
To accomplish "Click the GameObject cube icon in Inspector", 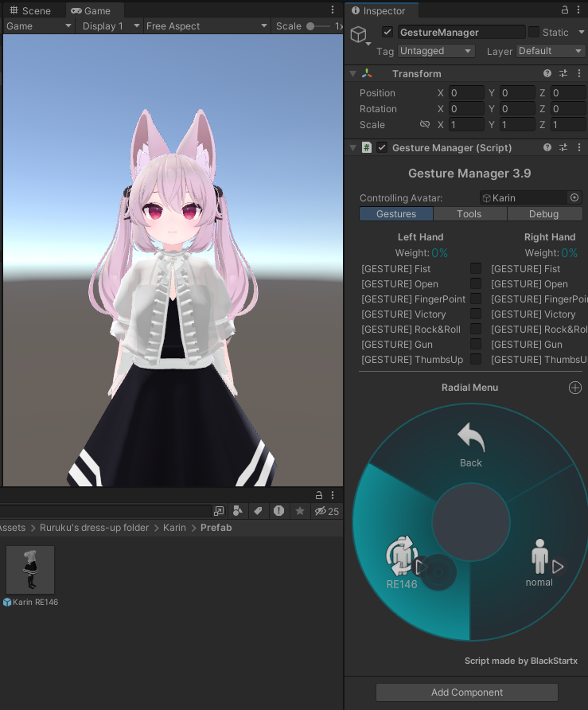I will point(359,34).
